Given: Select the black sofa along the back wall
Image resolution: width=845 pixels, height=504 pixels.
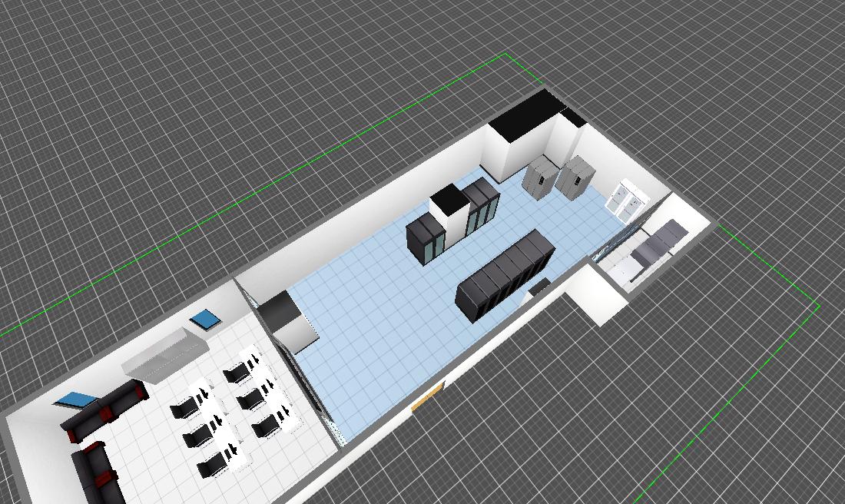Looking at the screenshot, I should coord(106,411).
